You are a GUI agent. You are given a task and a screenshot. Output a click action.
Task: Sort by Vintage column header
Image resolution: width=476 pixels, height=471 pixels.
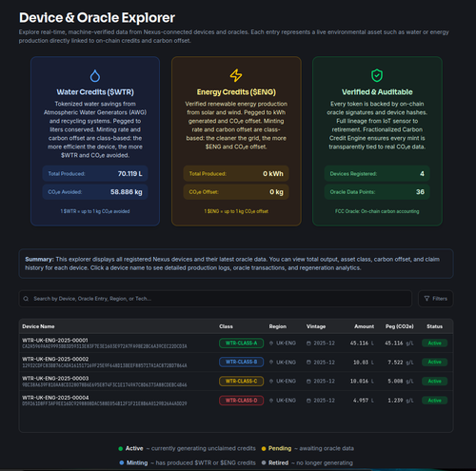click(316, 326)
